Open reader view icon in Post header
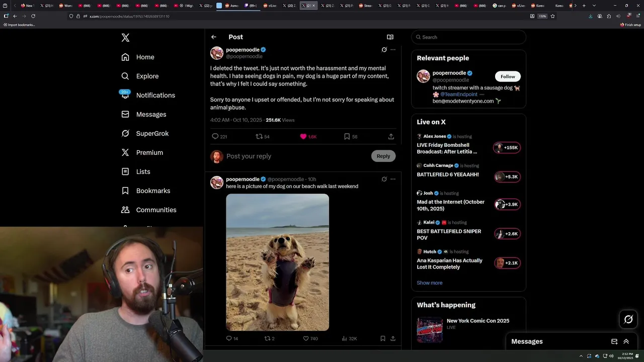The height and width of the screenshot is (362, 644). coord(390,37)
